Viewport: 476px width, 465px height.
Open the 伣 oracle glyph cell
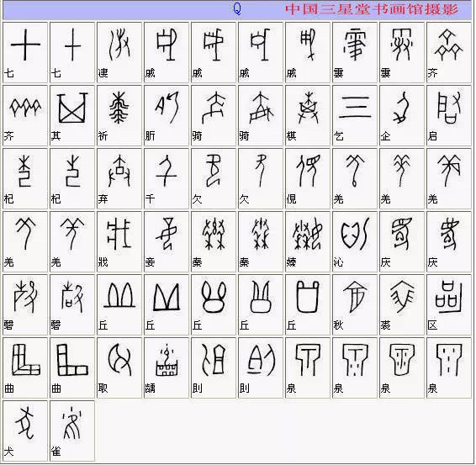click(308, 179)
